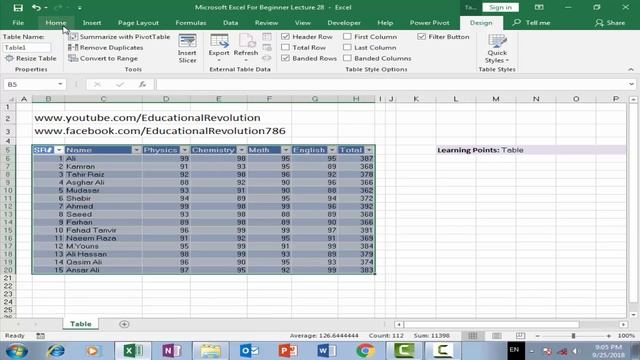Uncheck the Header Row checkbox
Screen dimensions: 640x360
pos(286,37)
